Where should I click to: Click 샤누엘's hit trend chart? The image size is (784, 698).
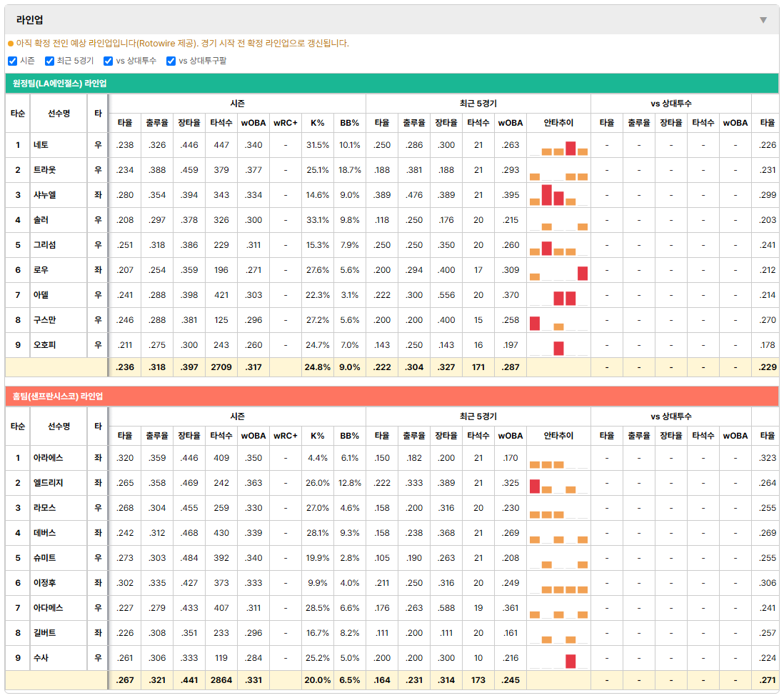point(558,195)
